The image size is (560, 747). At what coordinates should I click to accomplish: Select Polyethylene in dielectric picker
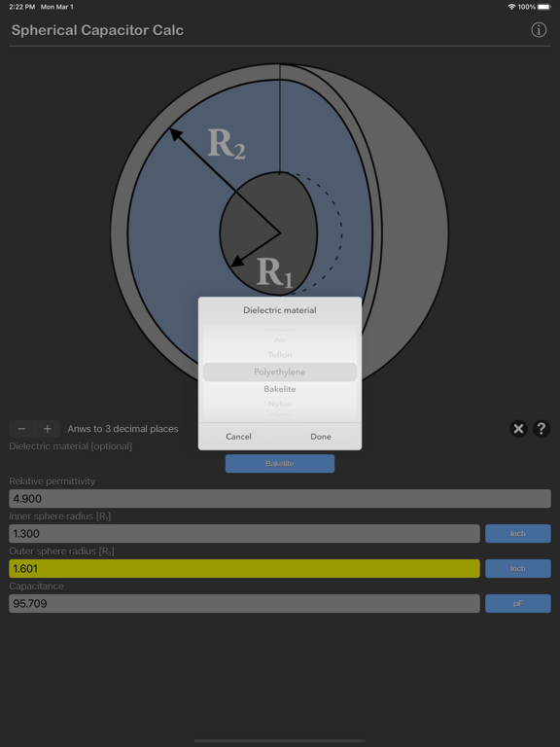280,373
